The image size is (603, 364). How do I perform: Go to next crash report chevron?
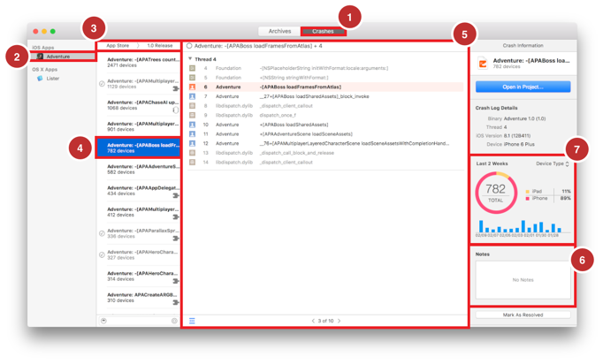click(339, 321)
